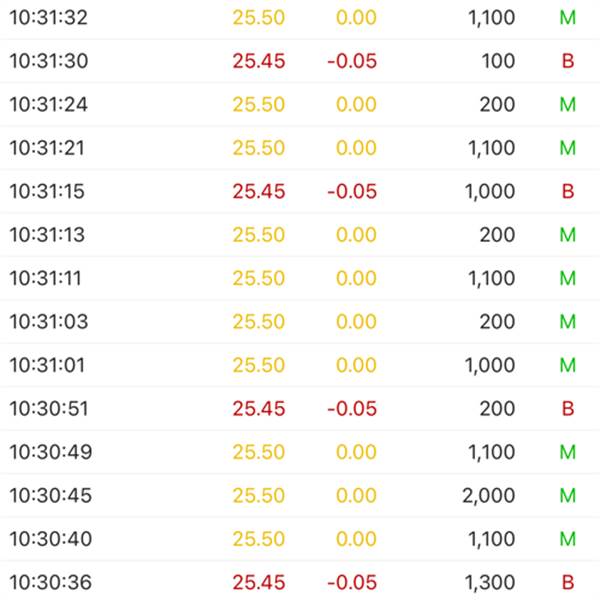Screen dimensions: 600x600
Task: Select the 1,000 volume at 10:31:01
Action: click(x=490, y=365)
